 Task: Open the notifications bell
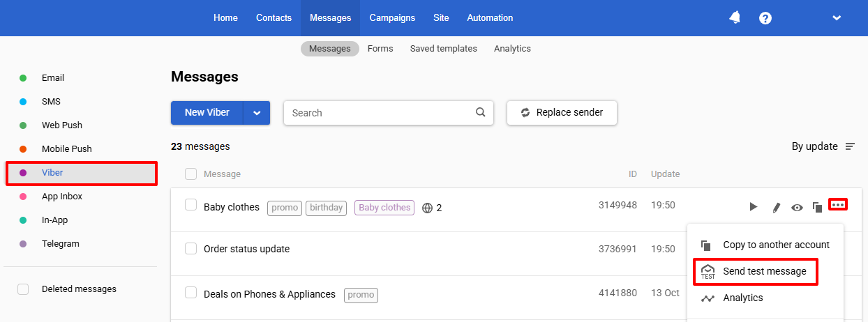735,17
